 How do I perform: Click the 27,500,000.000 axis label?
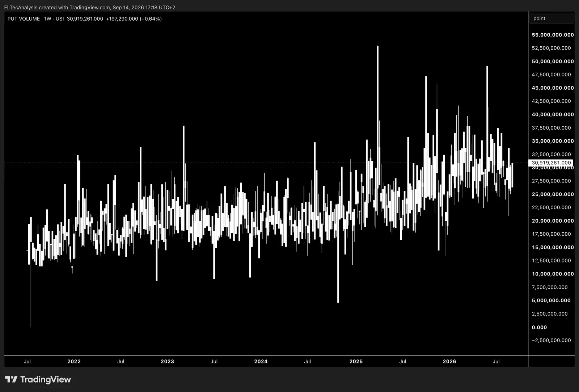[x=551, y=181]
